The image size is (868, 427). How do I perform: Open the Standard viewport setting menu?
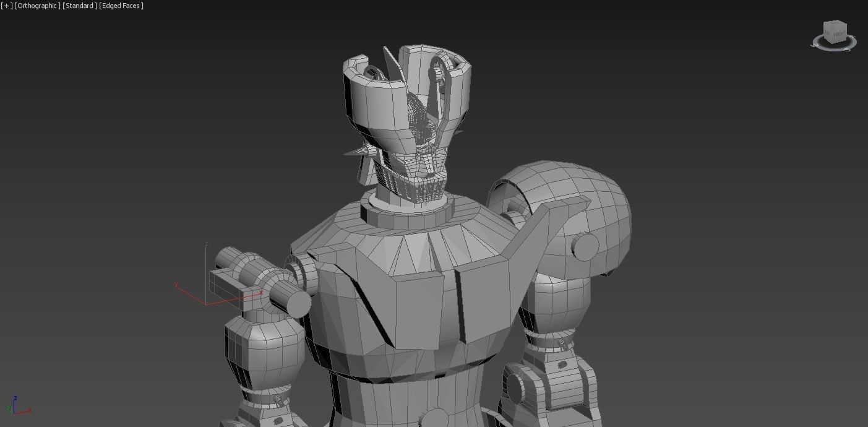coord(80,6)
